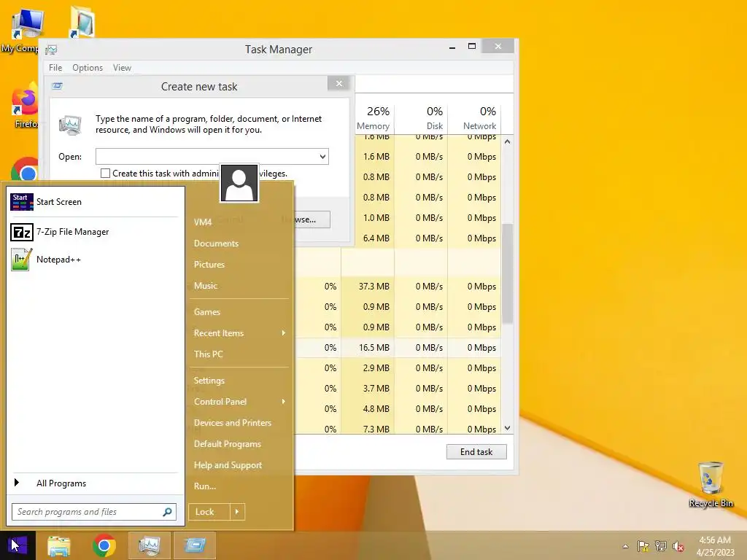Click scrollbar up arrow in Task Manager

(x=508, y=142)
